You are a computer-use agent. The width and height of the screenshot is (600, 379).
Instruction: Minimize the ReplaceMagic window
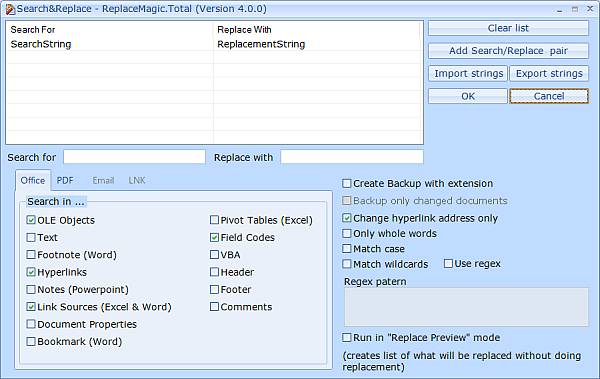pyautogui.click(x=560, y=9)
